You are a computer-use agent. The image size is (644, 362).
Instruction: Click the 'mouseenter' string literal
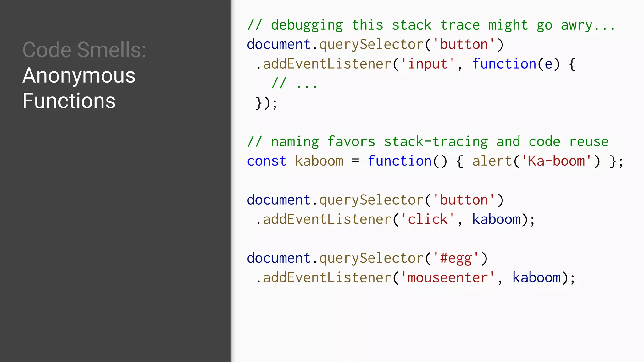pos(448,278)
